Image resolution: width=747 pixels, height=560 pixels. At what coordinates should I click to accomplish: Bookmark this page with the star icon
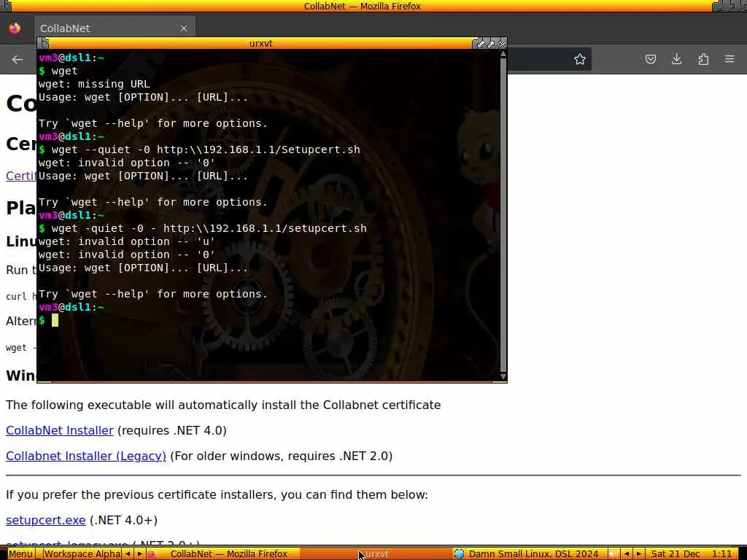[579, 60]
